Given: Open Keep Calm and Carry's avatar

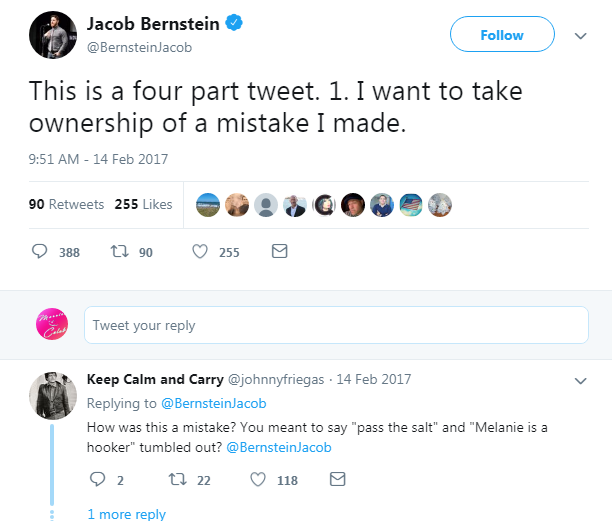Looking at the screenshot, I should pyautogui.click(x=52, y=397).
